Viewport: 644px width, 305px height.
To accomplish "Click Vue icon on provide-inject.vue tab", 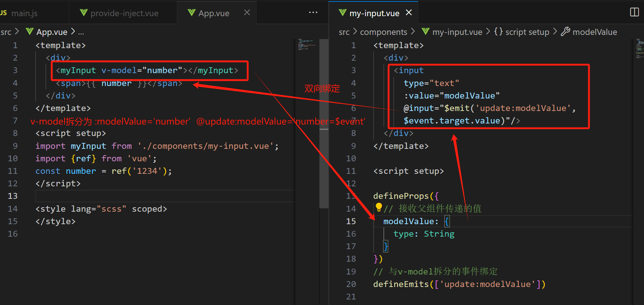I will [84, 13].
